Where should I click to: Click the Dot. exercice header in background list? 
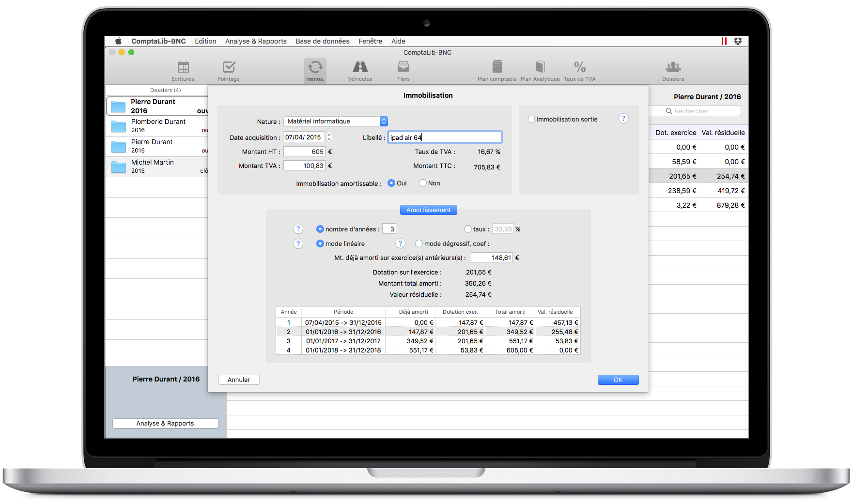[676, 133]
